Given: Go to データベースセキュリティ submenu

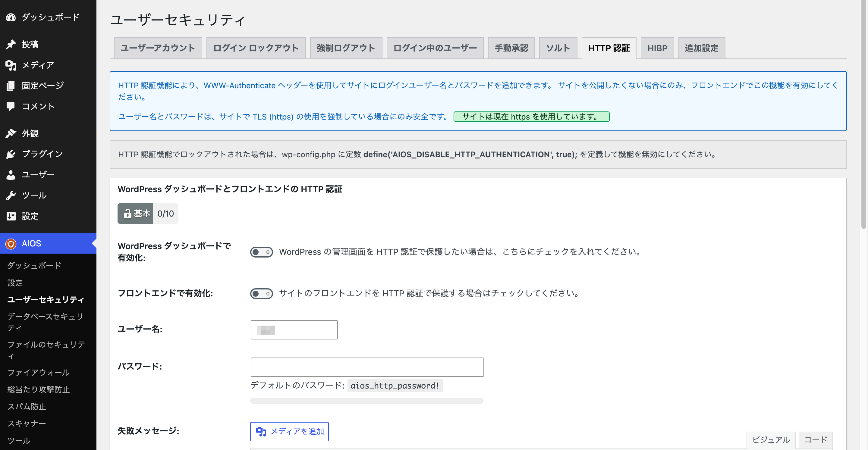Looking at the screenshot, I should (46, 322).
